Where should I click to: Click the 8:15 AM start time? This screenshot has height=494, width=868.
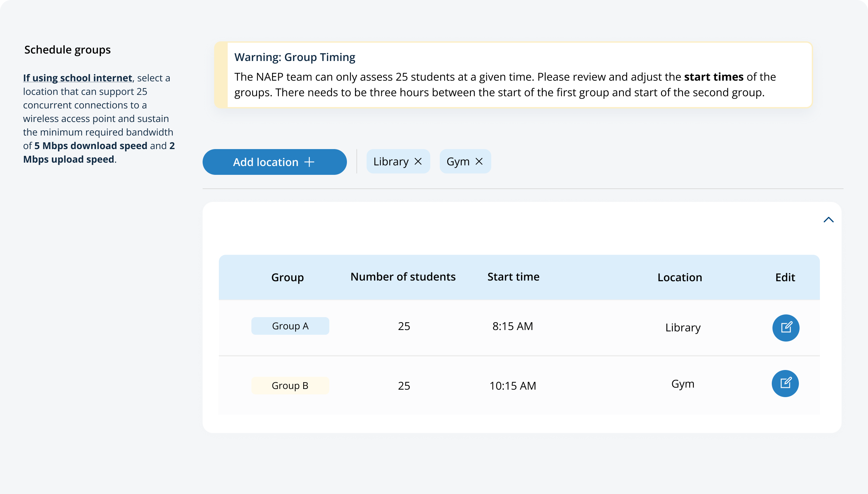point(513,326)
